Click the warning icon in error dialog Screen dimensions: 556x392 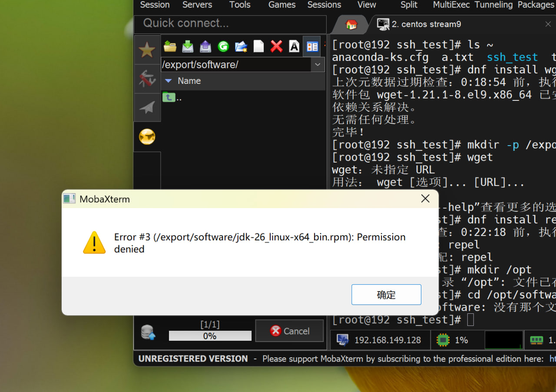94,243
